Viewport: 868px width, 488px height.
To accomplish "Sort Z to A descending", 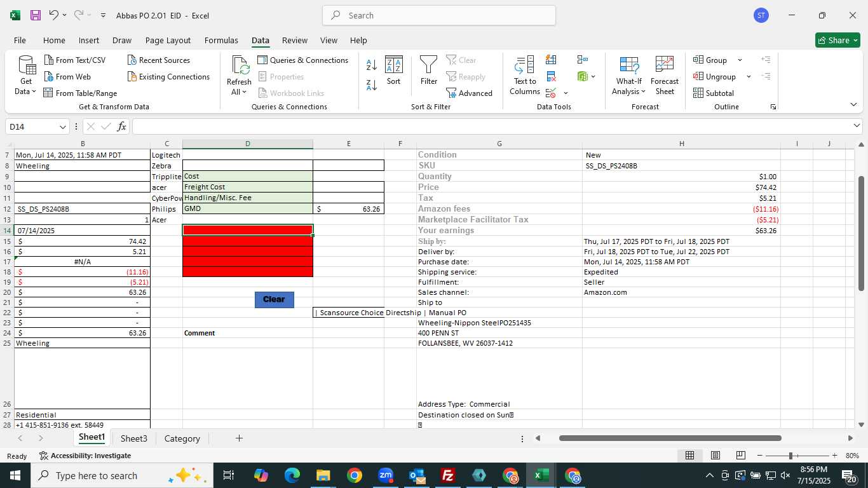I will (x=372, y=85).
